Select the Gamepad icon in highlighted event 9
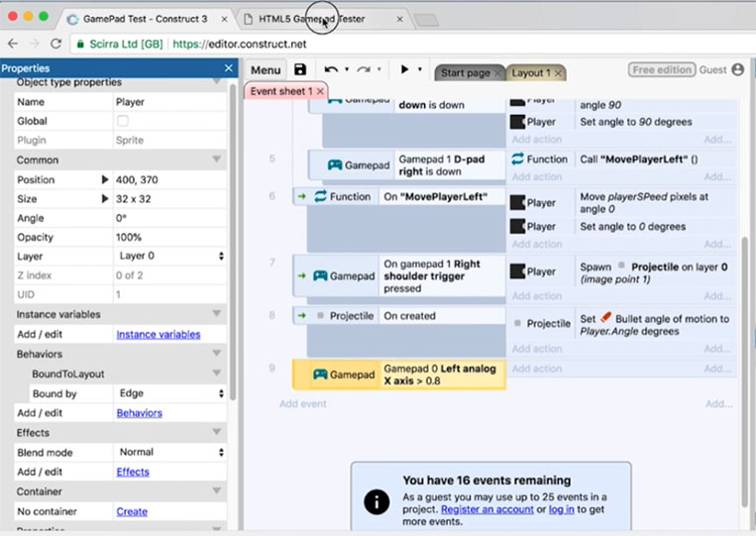Image resolution: width=756 pixels, height=536 pixels. [x=320, y=375]
